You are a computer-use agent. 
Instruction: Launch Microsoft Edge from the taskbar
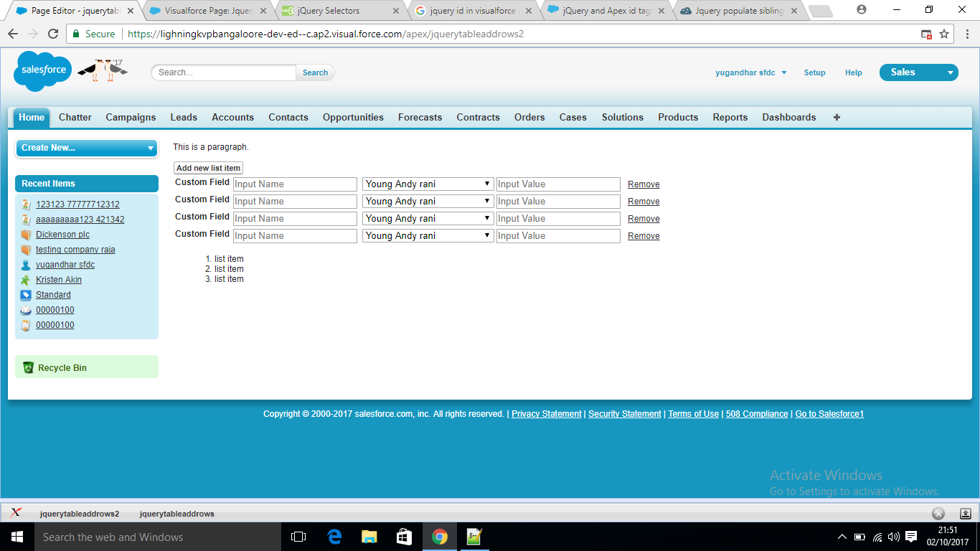tap(334, 537)
